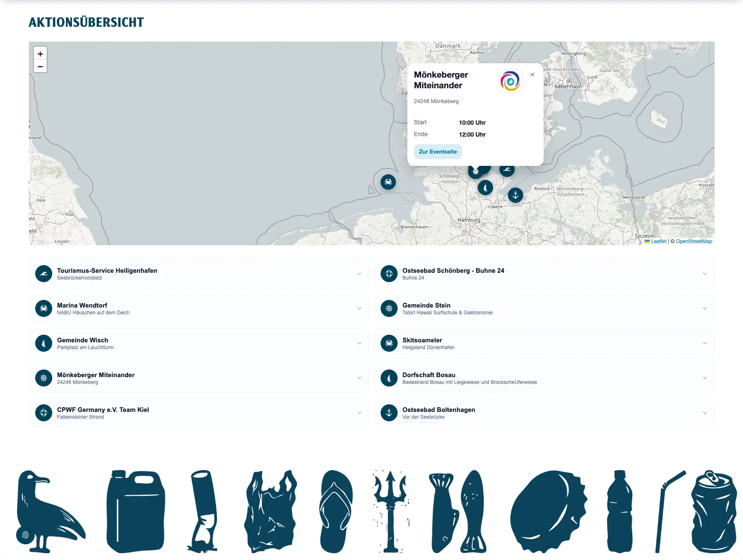Expand the Tourismus-Service Heiligenhafen entry
This screenshot has width=743, height=560.
coord(359,274)
